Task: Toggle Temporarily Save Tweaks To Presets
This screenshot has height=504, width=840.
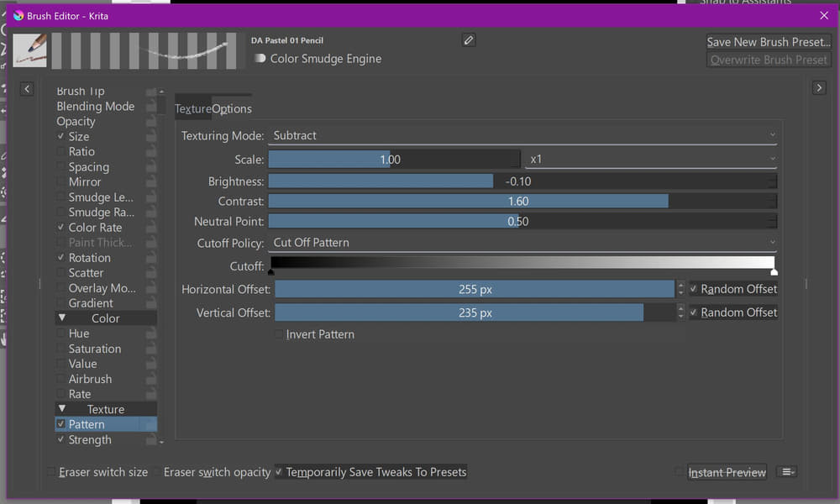Action: click(x=279, y=472)
